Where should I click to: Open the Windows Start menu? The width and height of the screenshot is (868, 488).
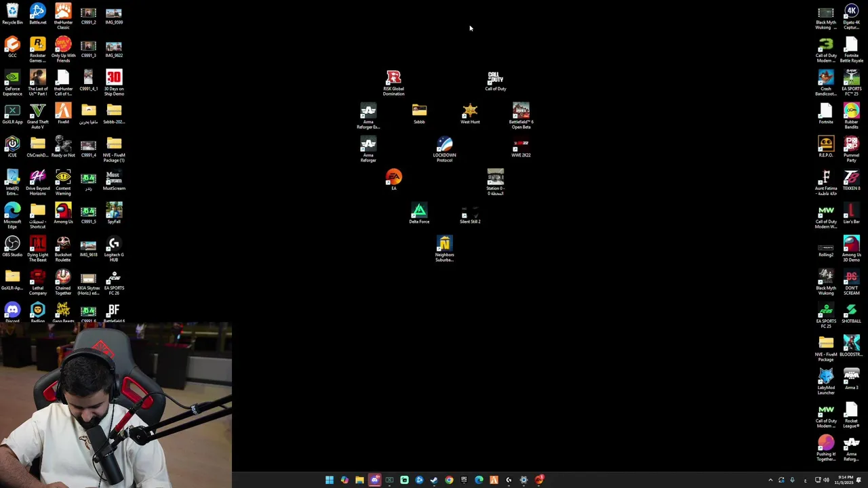pos(330,480)
